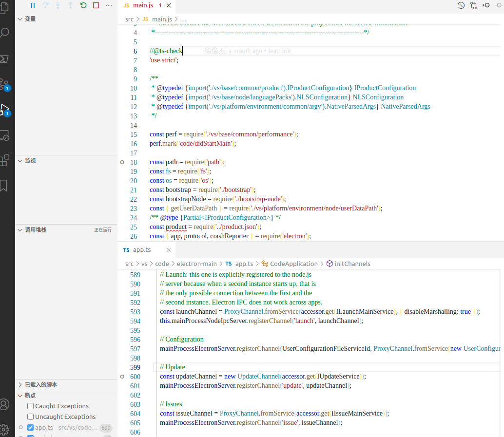Viewport: 504px width, 437px height.
Task: Click the product variable on line 25
Action: click(x=176, y=227)
